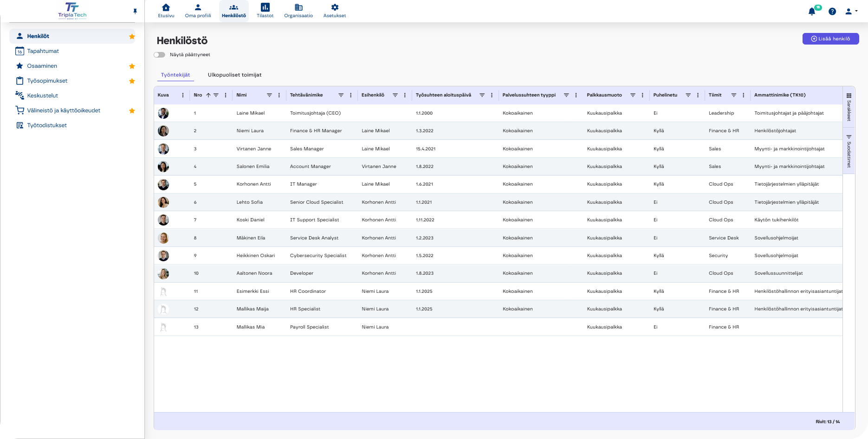Image resolution: width=868 pixels, height=439 pixels.
Task: Open Työtodistukset in the sidebar
Action: tap(72, 125)
